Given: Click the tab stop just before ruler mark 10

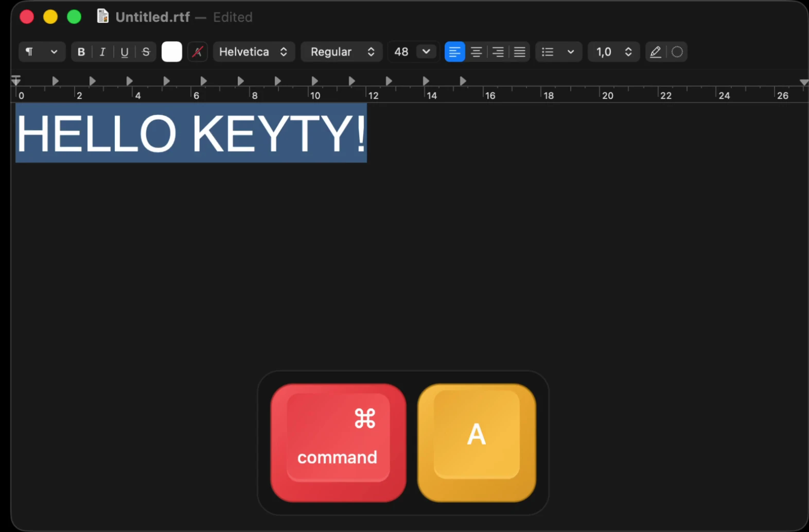Looking at the screenshot, I should (277, 81).
